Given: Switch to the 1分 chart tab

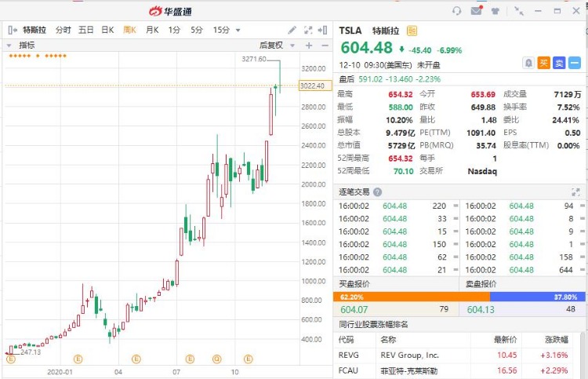Looking at the screenshot, I should [174, 30].
